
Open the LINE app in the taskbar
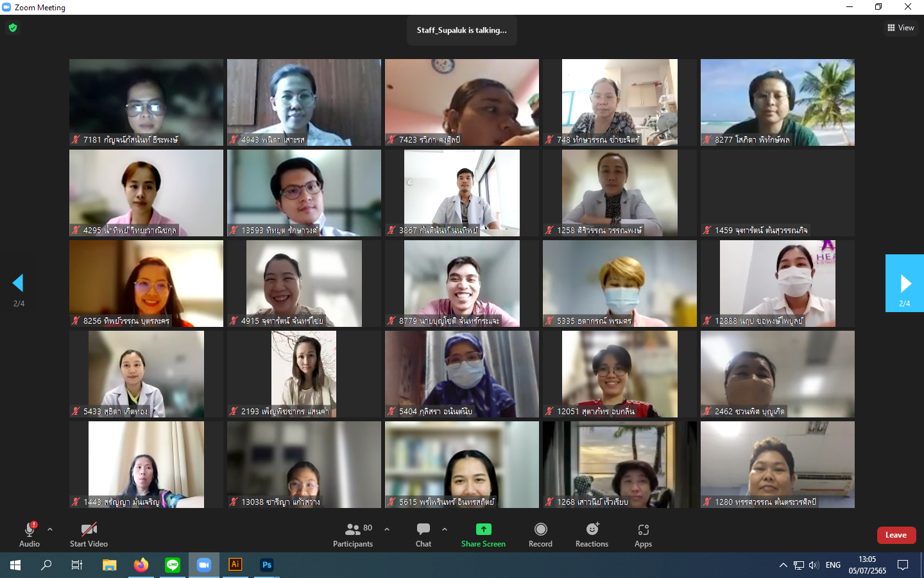coord(173,565)
